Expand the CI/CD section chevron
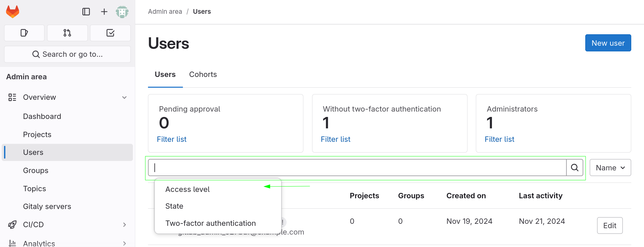This screenshot has height=247, width=644. tap(125, 224)
